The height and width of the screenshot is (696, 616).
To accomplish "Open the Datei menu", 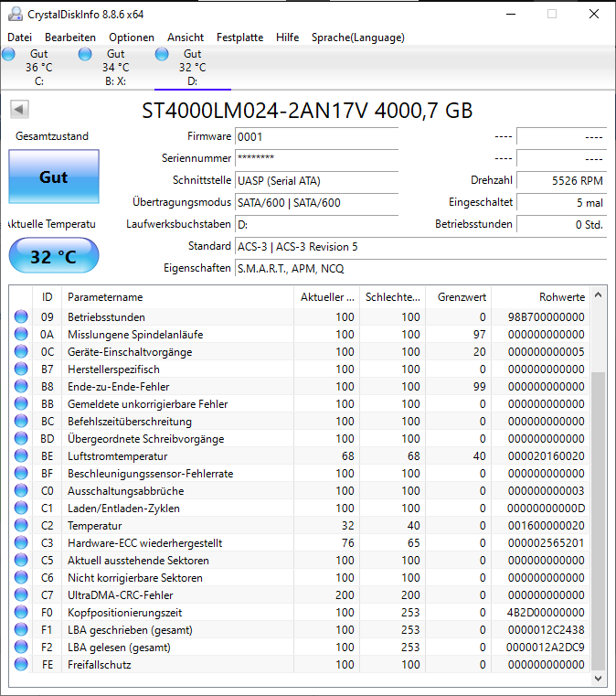I will coord(19,37).
